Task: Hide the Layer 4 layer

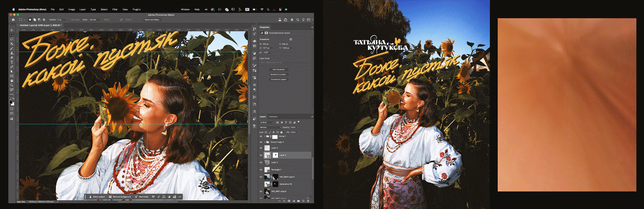Action: [x=261, y=148]
